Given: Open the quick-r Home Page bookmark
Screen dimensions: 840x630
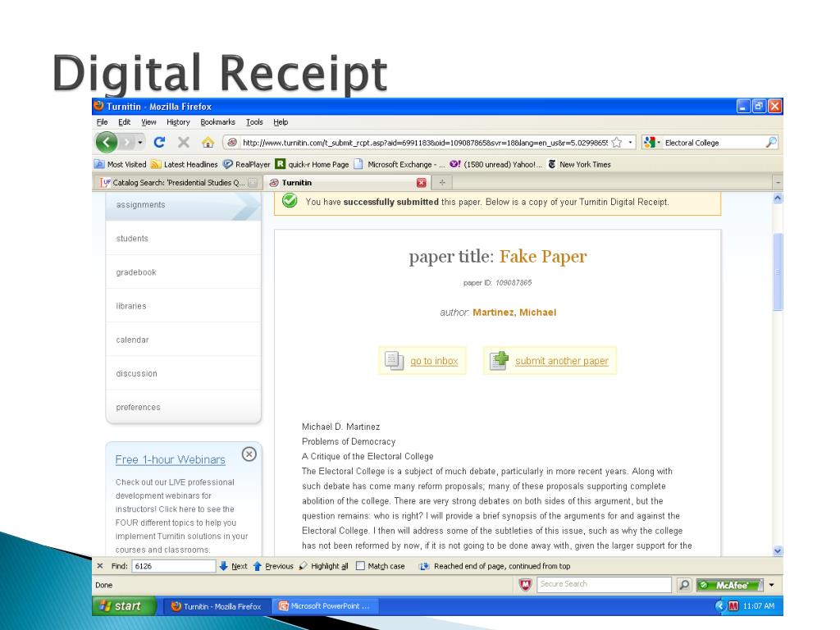Looking at the screenshot, I should click(312, 164).
